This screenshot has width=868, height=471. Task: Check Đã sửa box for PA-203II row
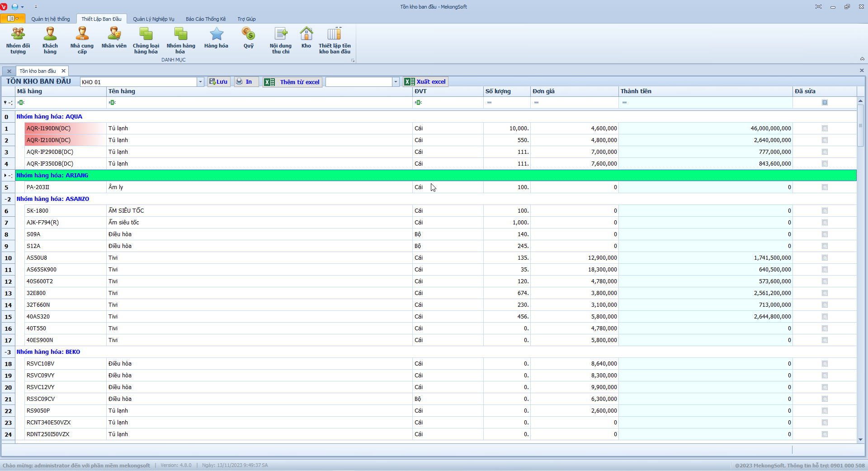pyautogui.click(x=825, y=187)
